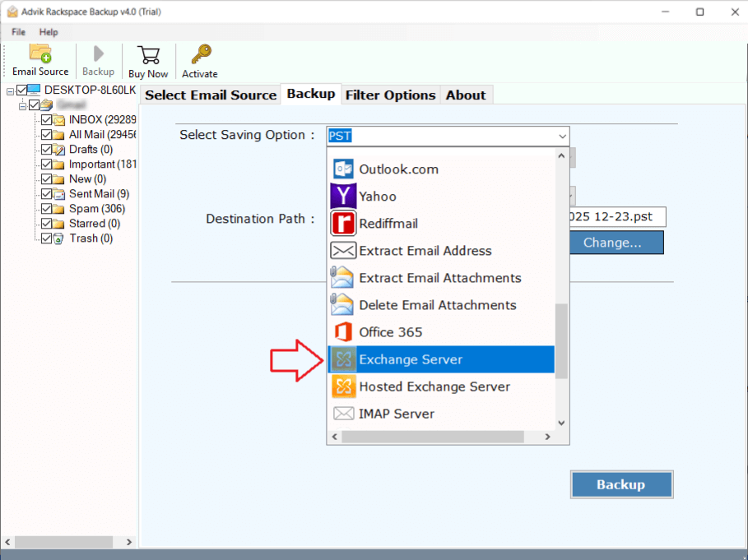Click the folder tree scroll-right arrow
Image resolution: width=748 pixels, height=560 pixels.
coord(129,542)
